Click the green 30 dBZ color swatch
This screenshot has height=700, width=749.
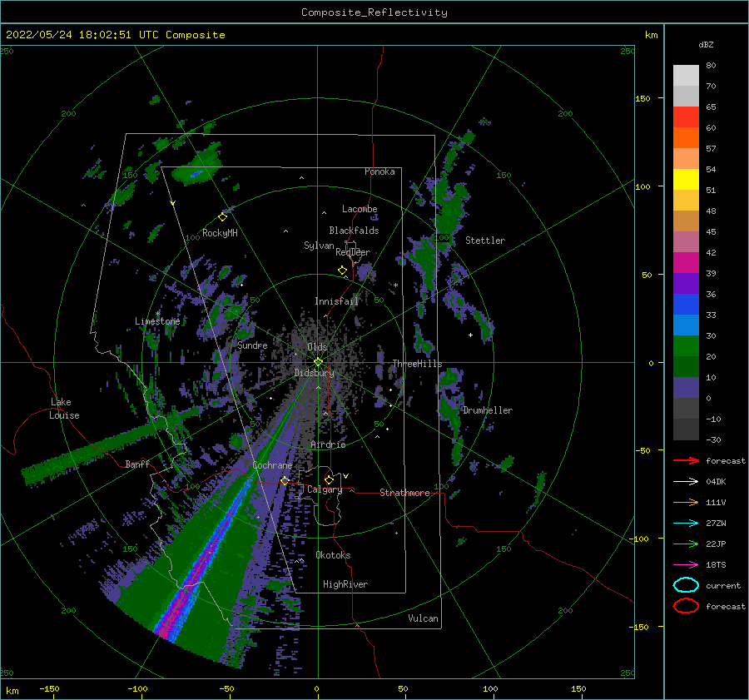coord(686,345)
